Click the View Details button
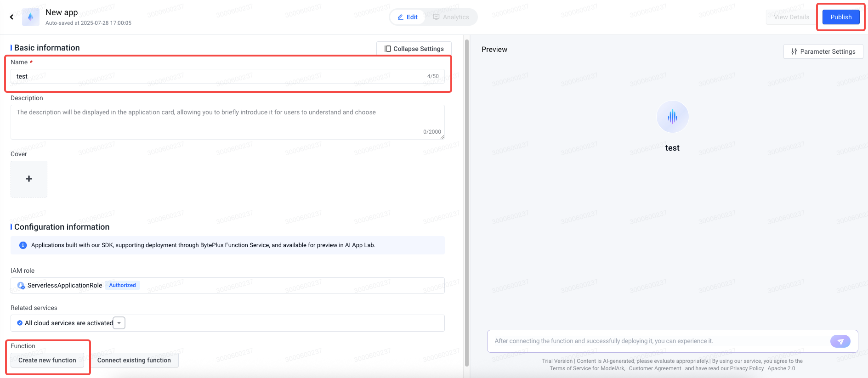Screen dimensions: 868x378 791,17
